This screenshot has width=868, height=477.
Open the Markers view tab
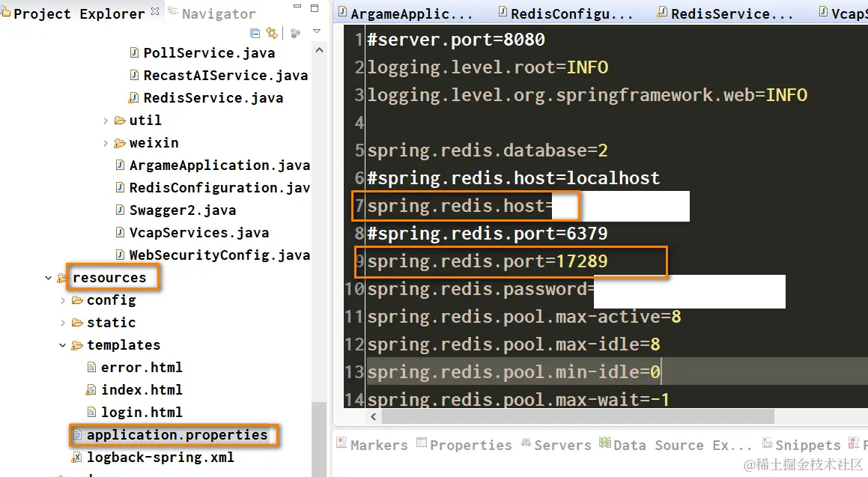point(372,444)
